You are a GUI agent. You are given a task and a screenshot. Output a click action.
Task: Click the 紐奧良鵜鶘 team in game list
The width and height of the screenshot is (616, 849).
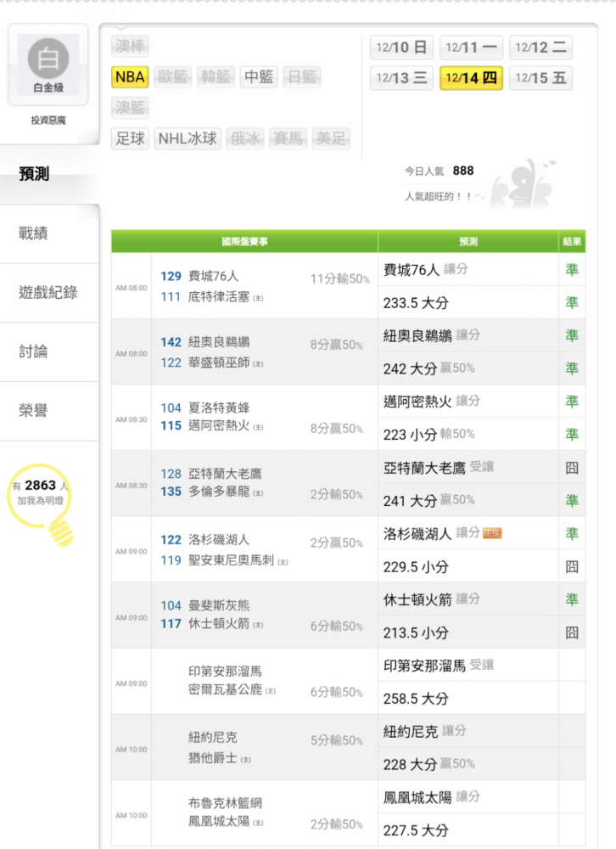tap(219, 342)
